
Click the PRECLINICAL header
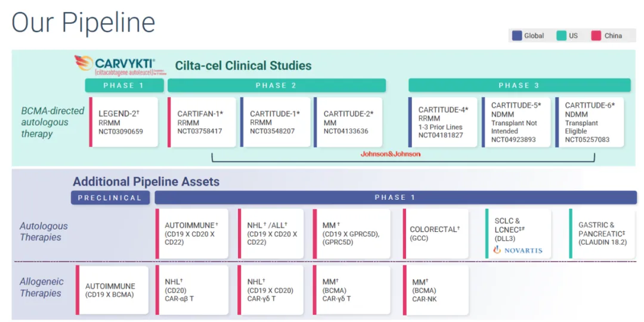(110, 197)
